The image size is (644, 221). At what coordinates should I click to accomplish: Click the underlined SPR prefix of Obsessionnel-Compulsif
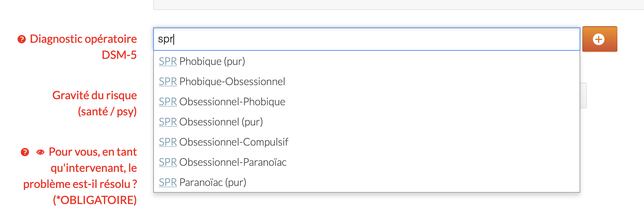tap(168, 142)
